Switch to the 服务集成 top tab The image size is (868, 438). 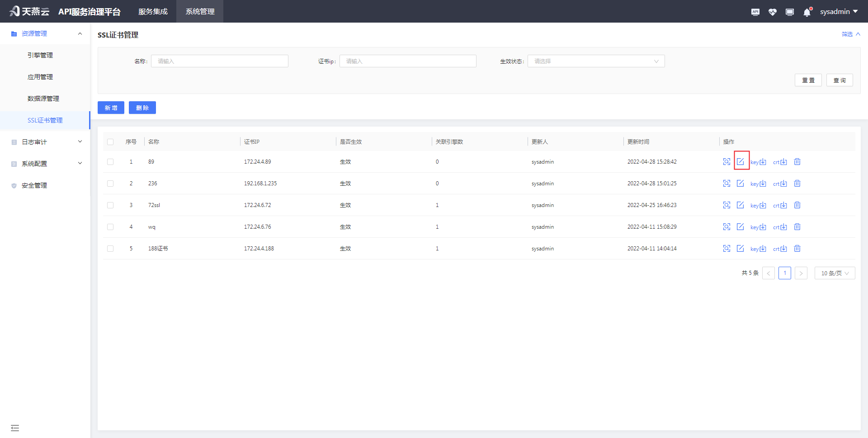(153, 12)
